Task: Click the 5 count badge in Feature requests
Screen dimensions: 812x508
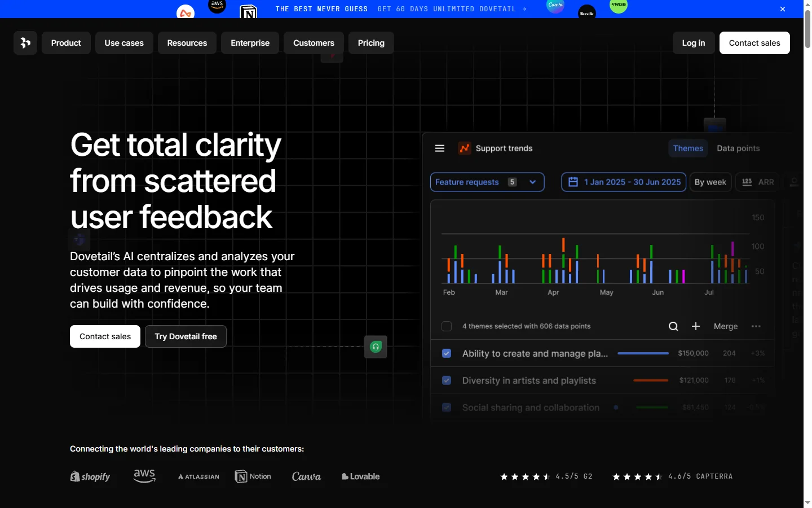Action: [x=512, y=182]
